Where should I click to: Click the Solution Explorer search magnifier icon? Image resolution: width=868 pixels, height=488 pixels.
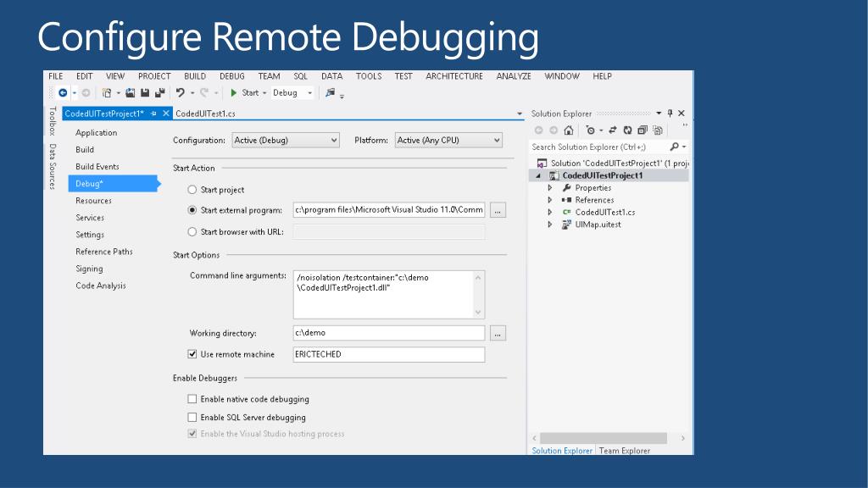674,147
